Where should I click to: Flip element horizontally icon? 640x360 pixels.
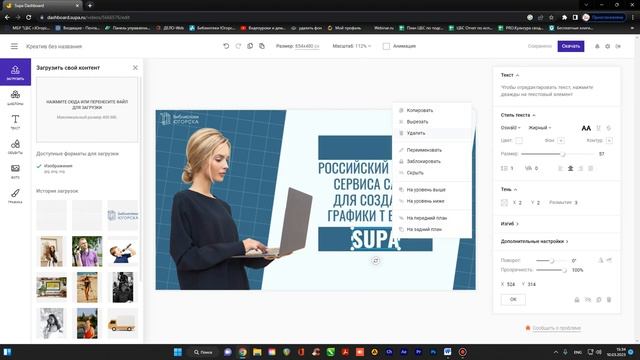(x=600, y=260)
